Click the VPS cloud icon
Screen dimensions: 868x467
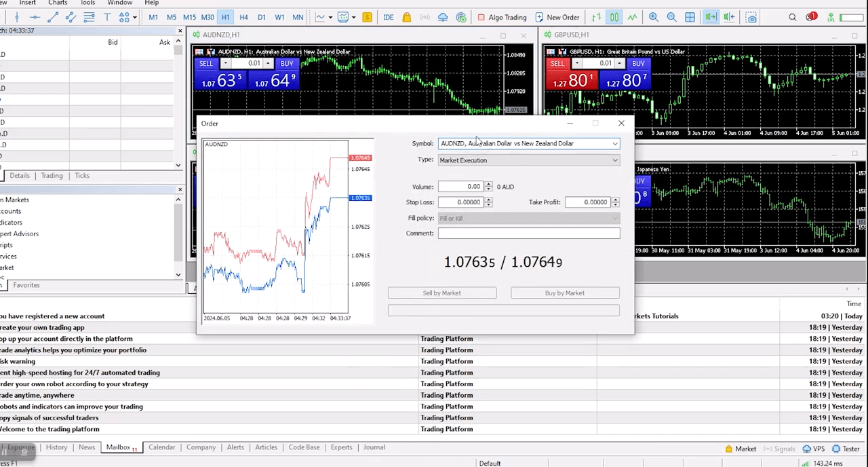click(442, 17)
